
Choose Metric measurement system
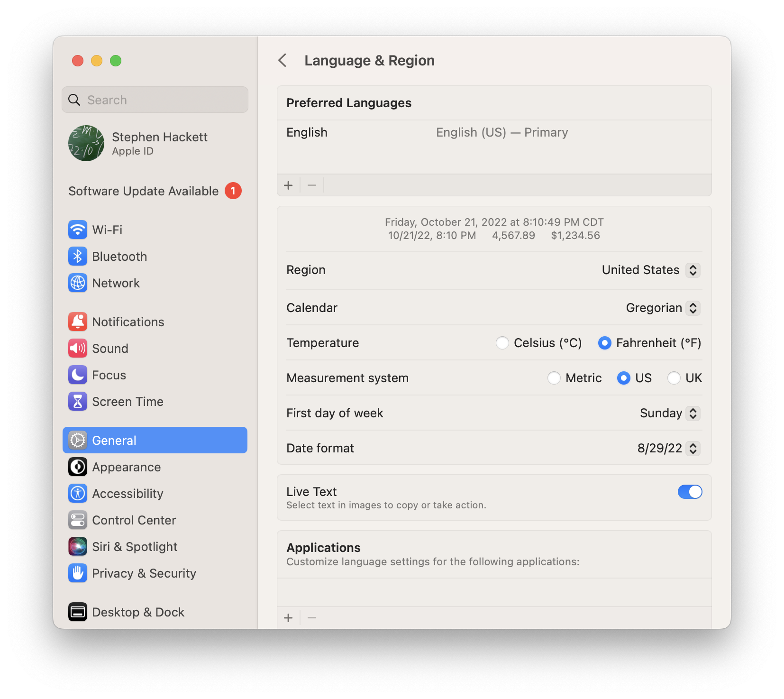(554, 378)
